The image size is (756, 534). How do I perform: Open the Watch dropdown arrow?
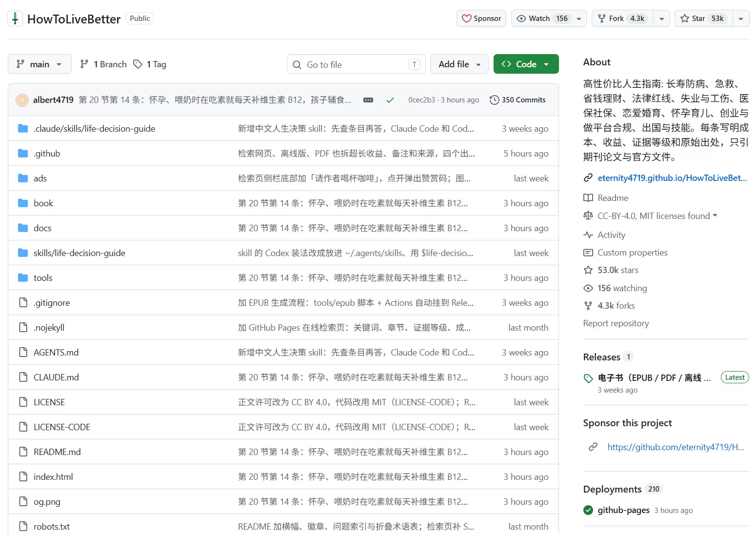coord(579,19)
